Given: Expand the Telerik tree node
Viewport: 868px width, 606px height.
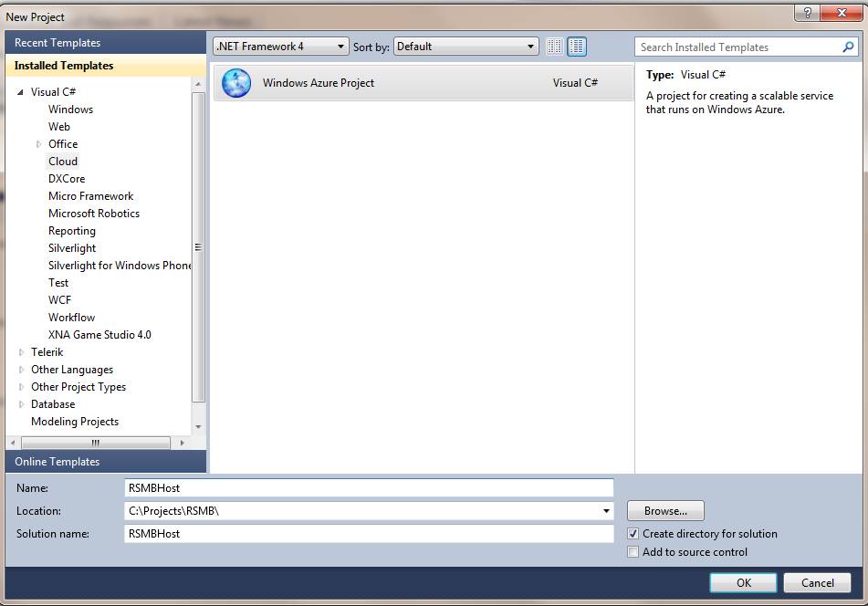Looking at the screenshot, I should [21, 352].
